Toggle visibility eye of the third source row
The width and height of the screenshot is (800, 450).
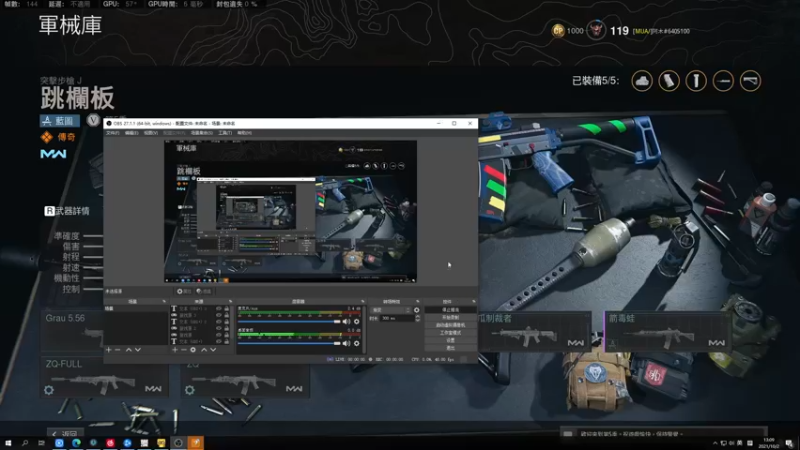pyautogui.click(x=219, y=322)
